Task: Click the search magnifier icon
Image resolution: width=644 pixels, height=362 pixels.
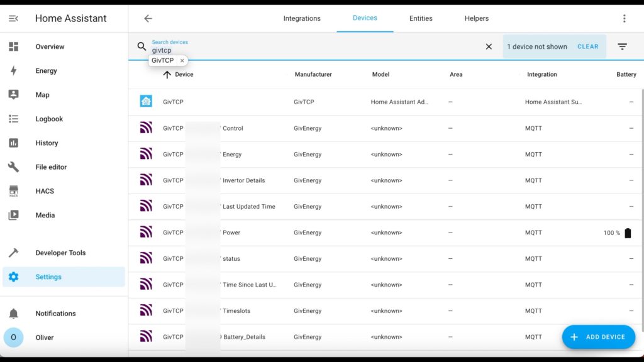Action: coord(142,47)
